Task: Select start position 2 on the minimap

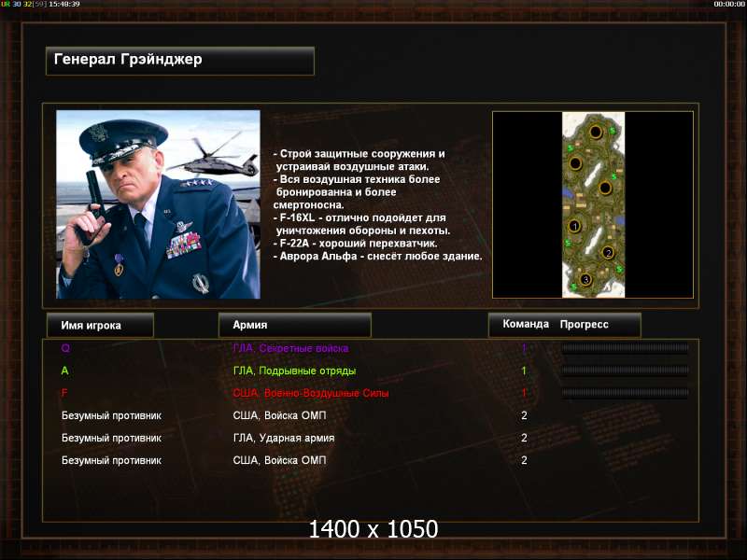Action: pos(608,252)
